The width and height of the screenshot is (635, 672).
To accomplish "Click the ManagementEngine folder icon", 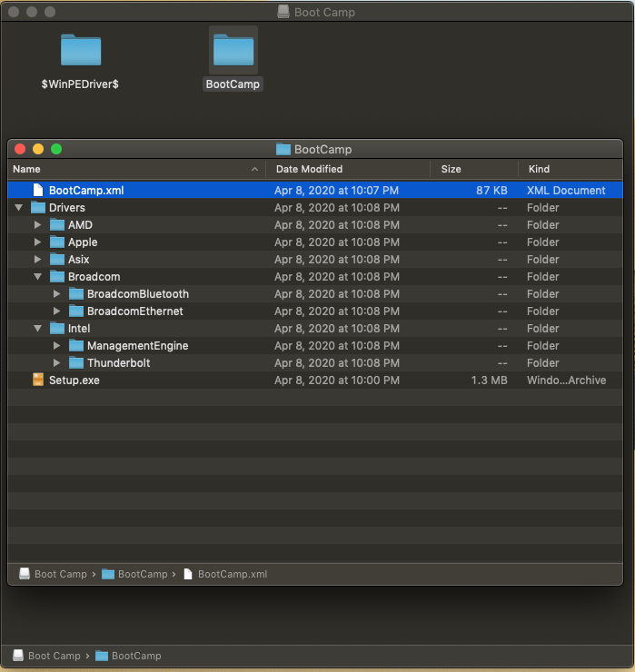I will click(x=76, y=345).
